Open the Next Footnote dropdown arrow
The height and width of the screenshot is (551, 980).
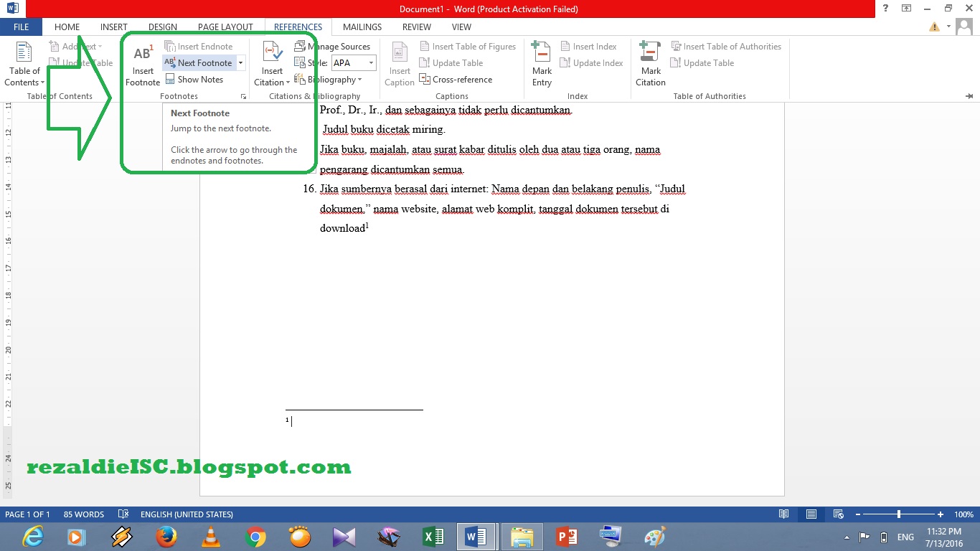241,63
